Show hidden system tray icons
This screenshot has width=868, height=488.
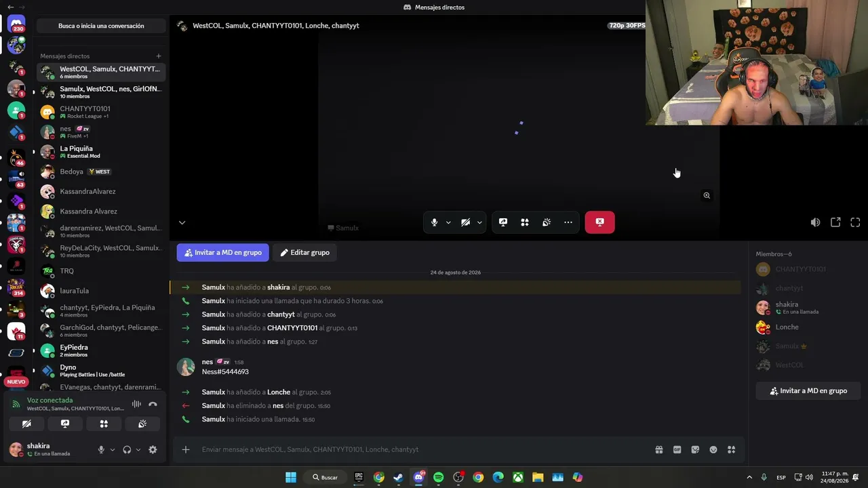tap(749, 477)
